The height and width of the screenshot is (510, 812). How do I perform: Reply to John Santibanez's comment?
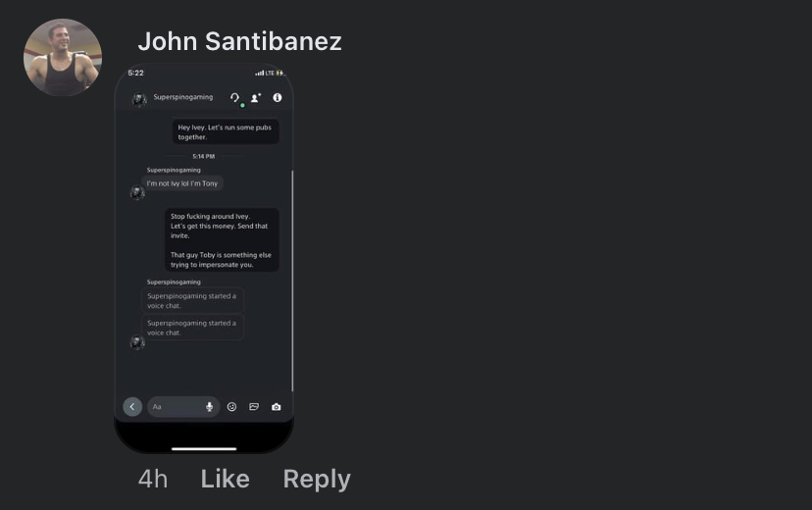pyautogui.click(x=317, y=479)
